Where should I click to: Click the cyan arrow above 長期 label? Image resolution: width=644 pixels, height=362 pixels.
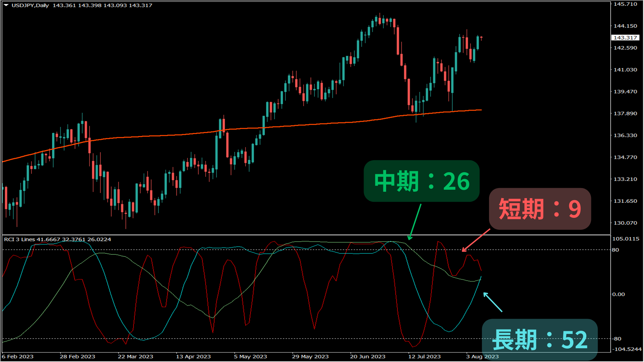(492, 302)
